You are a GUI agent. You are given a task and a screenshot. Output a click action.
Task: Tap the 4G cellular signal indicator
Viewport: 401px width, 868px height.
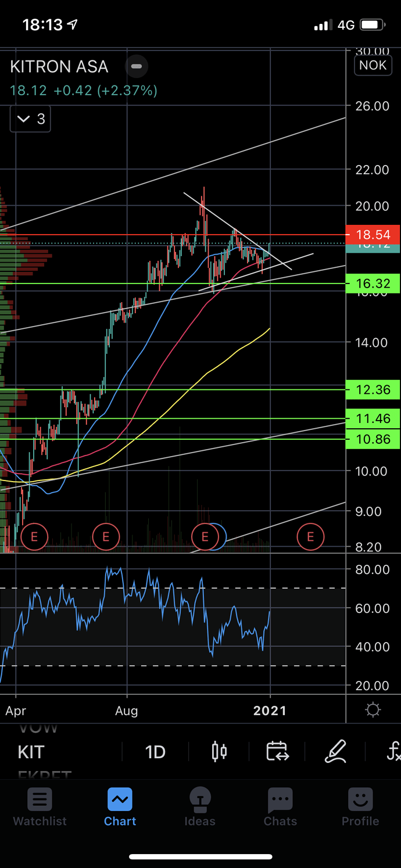[x=346, y=25]
